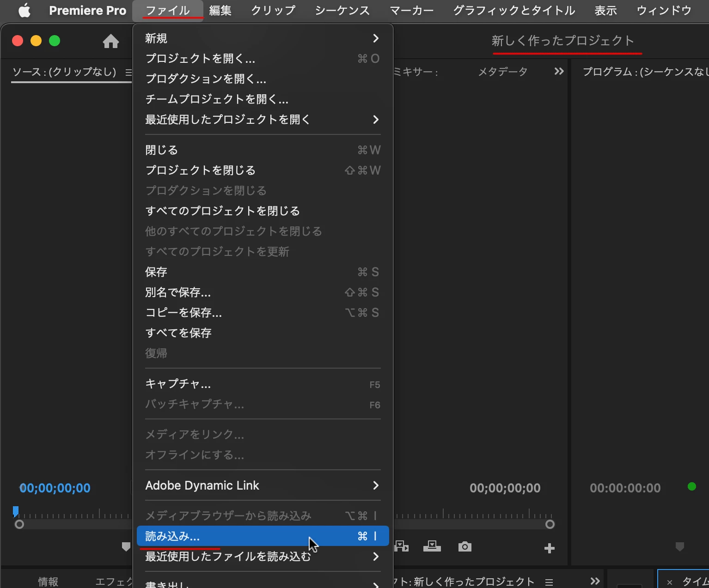Viewport: 709px width, 588px height.
Task: Choose プロジェクトを閉じる menu item
Action: click(263, 170)
